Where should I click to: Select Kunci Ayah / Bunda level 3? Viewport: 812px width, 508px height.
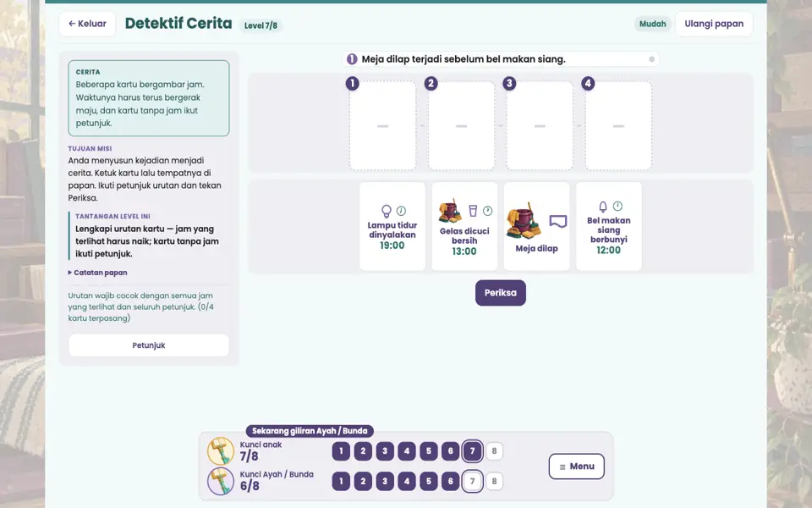[385, 481]
